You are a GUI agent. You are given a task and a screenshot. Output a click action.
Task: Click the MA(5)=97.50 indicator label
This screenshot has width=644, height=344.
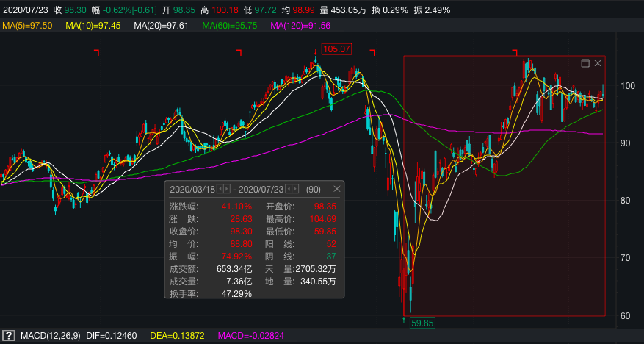click(x=27, y=26)
